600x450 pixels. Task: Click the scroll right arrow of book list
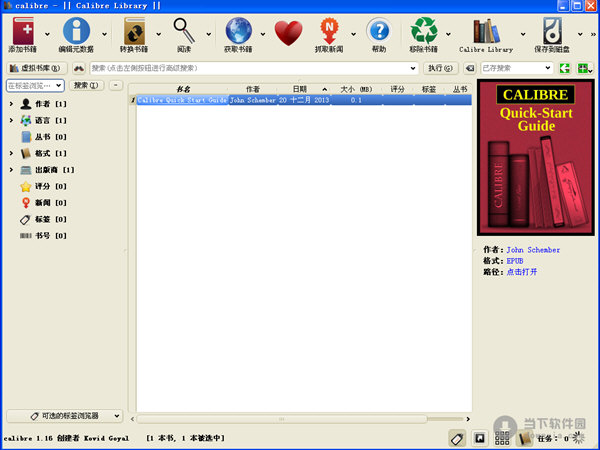pyautogui.click(x=468, y=419)
